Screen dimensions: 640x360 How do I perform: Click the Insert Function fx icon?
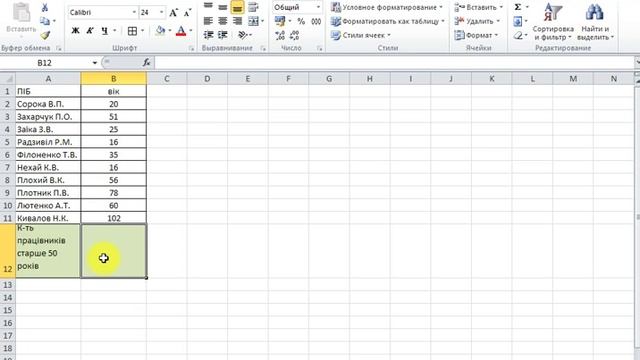point(147,62)
